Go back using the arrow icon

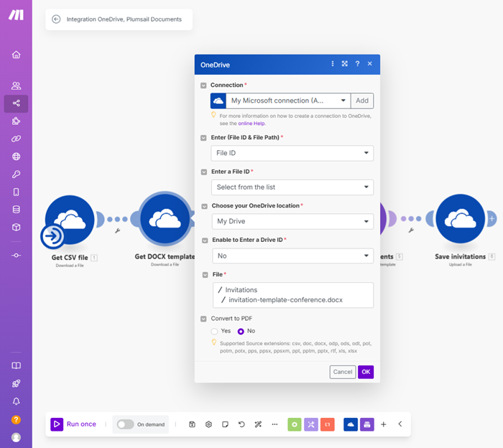[56, 19]
